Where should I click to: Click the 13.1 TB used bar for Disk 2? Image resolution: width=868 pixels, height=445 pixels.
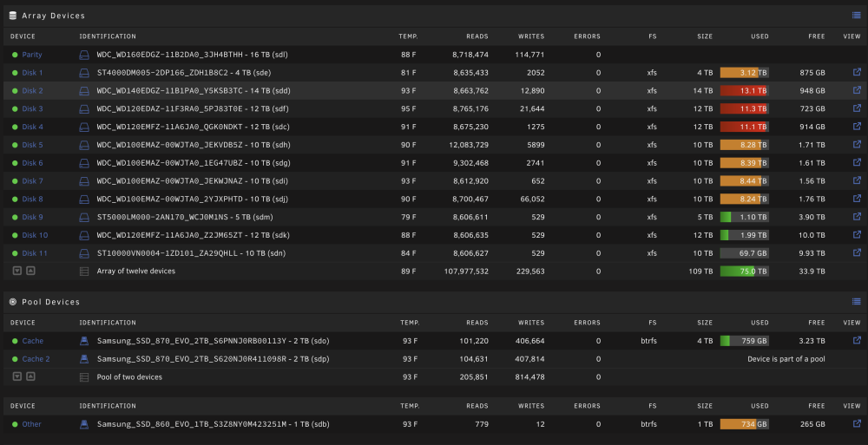[x=744, y=91]
